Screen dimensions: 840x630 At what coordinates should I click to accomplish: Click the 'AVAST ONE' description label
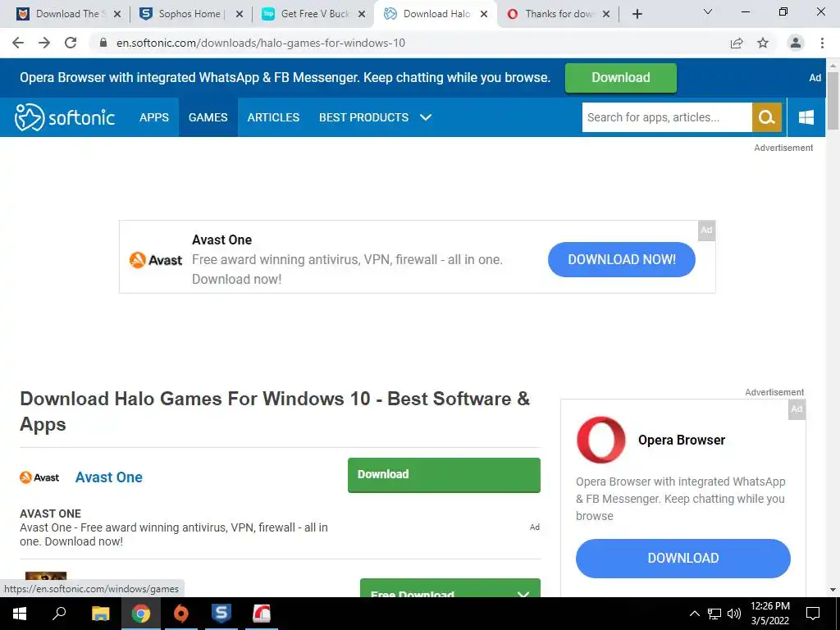pos(50,514)
